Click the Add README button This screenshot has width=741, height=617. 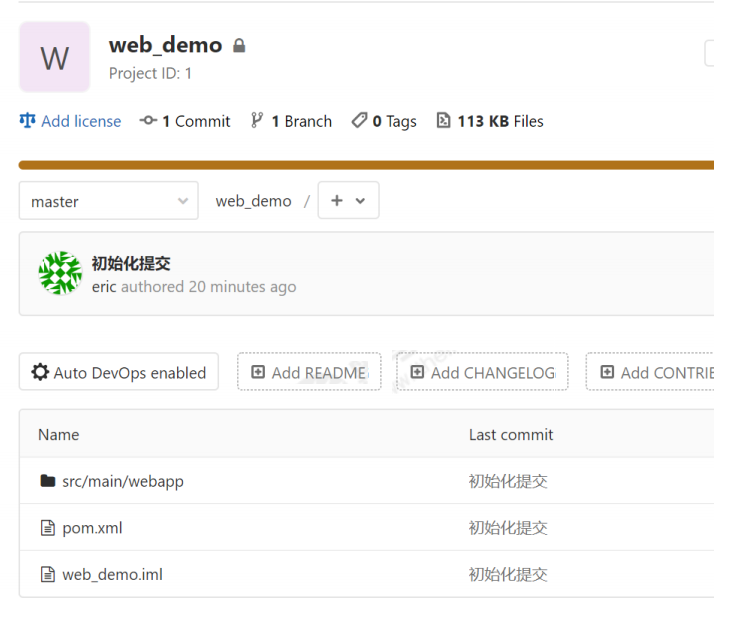click(309, 372)
